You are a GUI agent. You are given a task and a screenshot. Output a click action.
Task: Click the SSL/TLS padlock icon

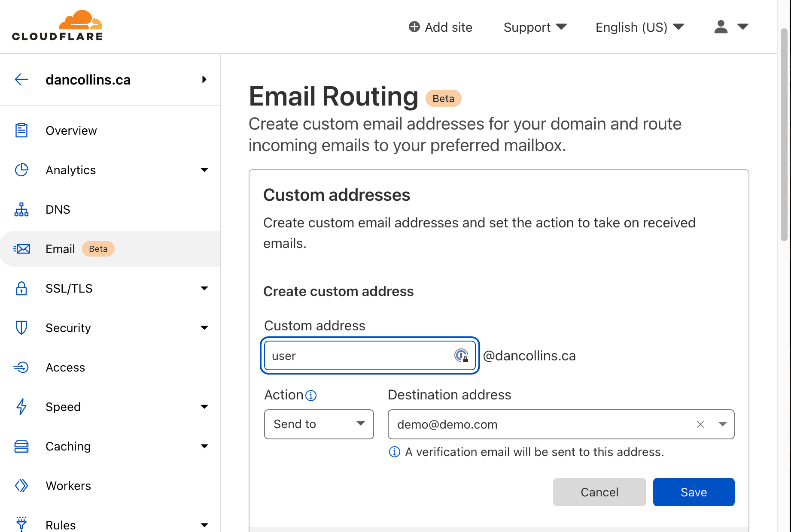tap(21, 288)
